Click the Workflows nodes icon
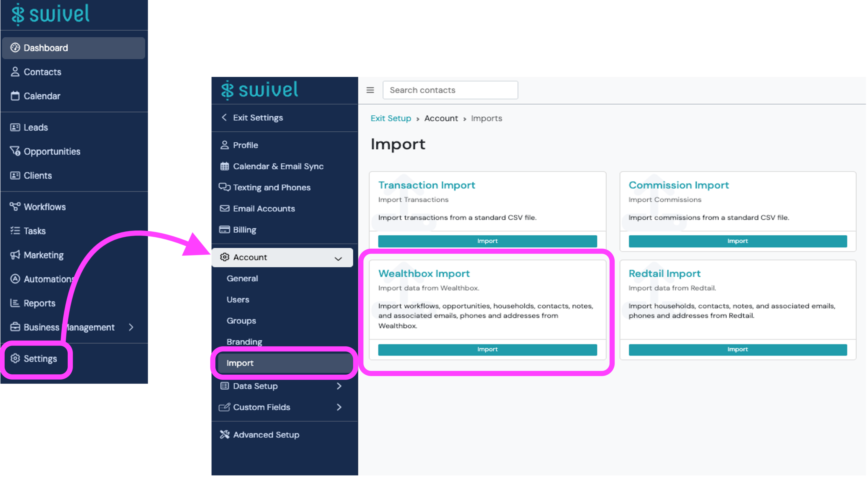 pos(15,206)
